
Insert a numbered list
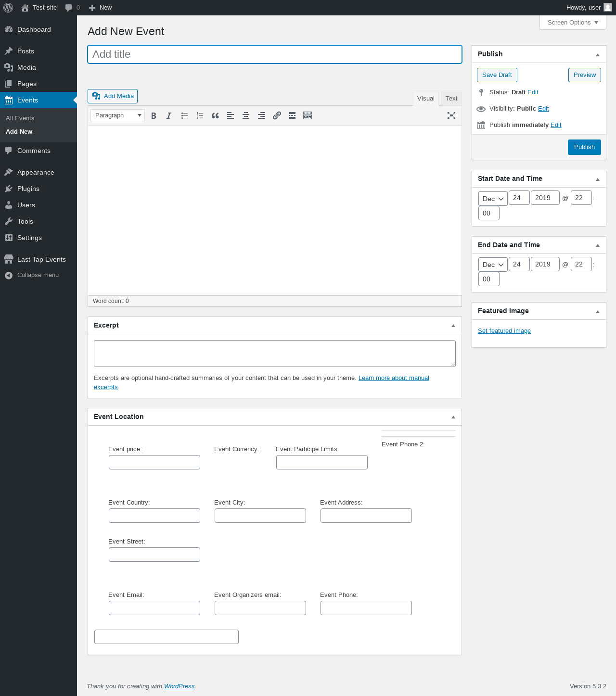(200, 115)
